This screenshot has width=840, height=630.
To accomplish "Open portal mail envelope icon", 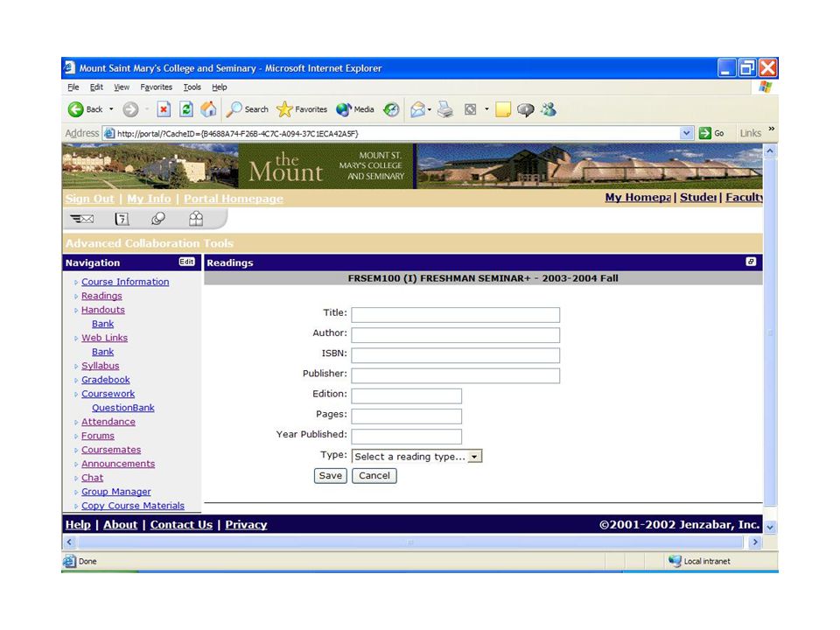I will point(82,219).
